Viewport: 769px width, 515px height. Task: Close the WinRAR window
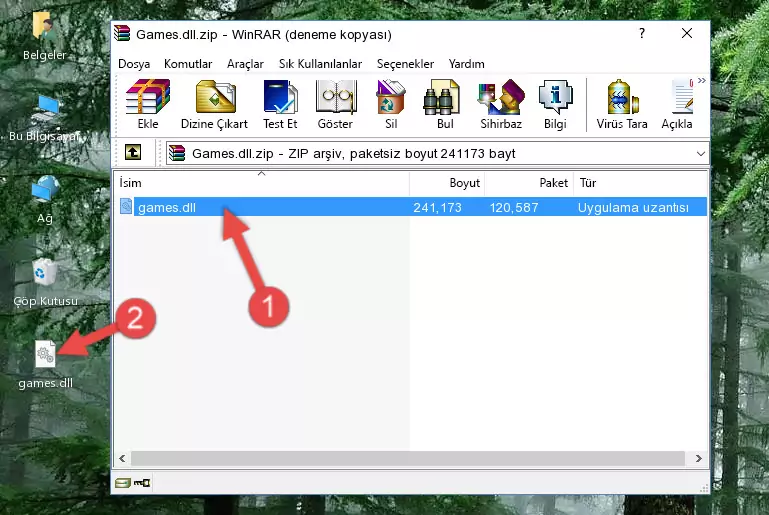coord(687,33)
